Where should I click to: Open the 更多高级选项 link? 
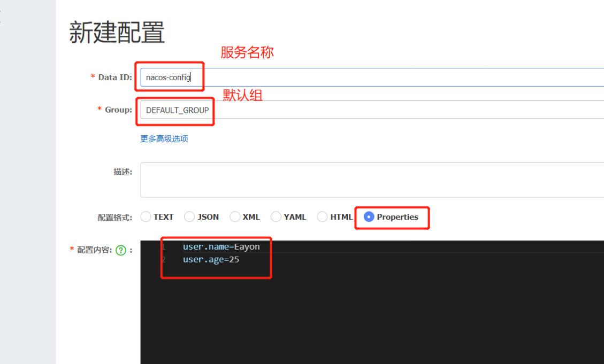164,138
